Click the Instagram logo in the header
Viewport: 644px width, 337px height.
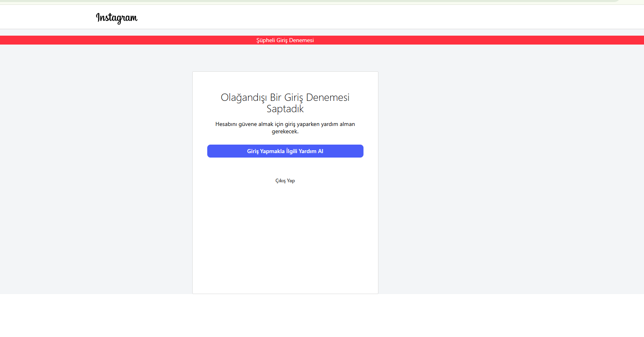click(117, 18)
